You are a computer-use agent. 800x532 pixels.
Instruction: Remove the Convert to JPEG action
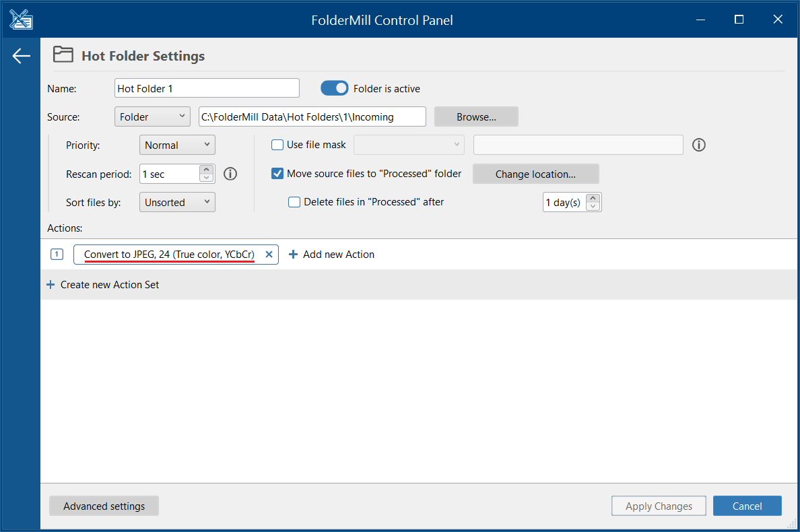[x=269, y=255]
